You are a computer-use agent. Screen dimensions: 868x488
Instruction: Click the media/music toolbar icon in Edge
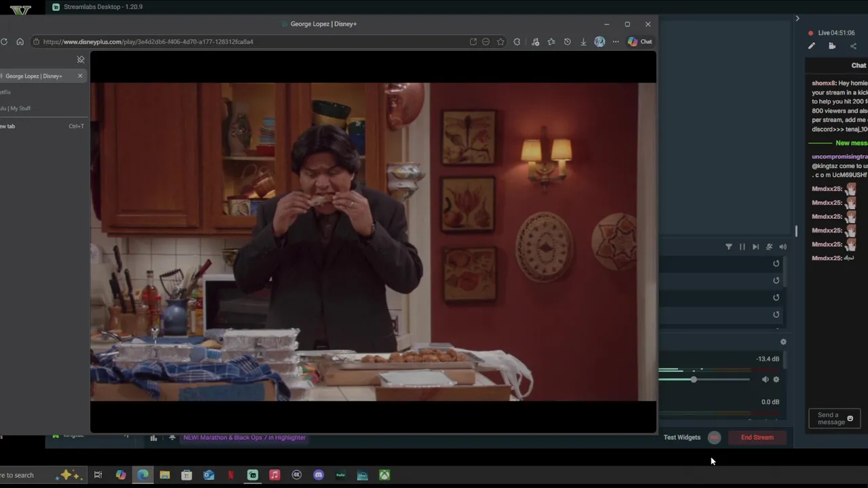coord(535,41)
